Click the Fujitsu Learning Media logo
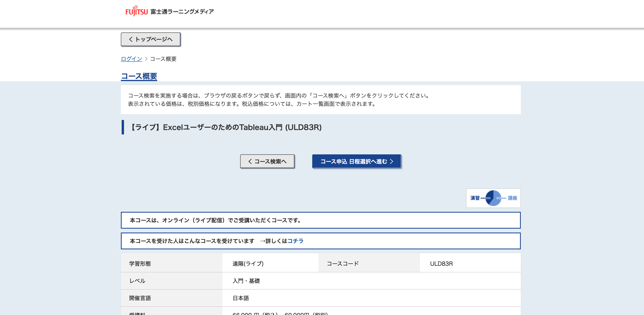The image size is (644, 315). 169,11
